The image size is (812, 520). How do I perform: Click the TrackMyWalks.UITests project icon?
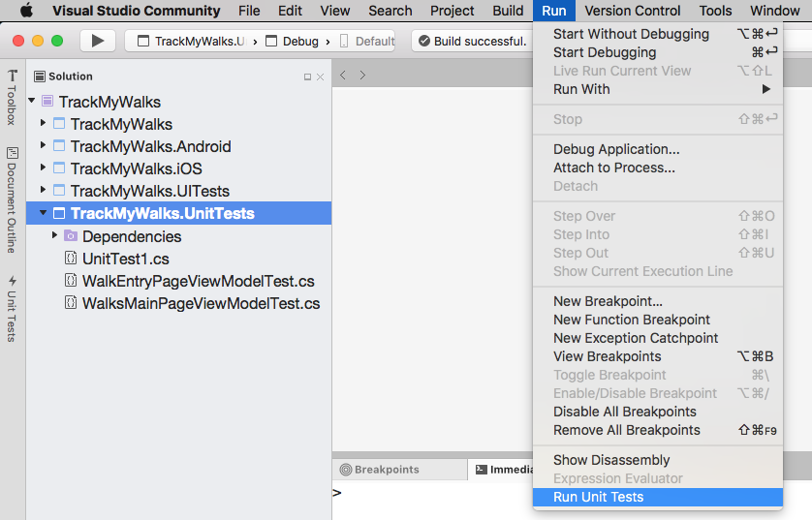pos(59,191)
